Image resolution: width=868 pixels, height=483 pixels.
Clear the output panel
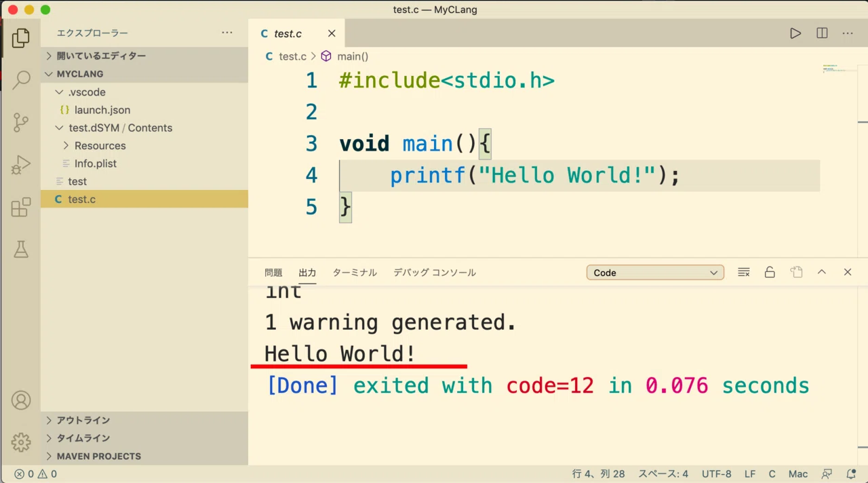point(744,272)
